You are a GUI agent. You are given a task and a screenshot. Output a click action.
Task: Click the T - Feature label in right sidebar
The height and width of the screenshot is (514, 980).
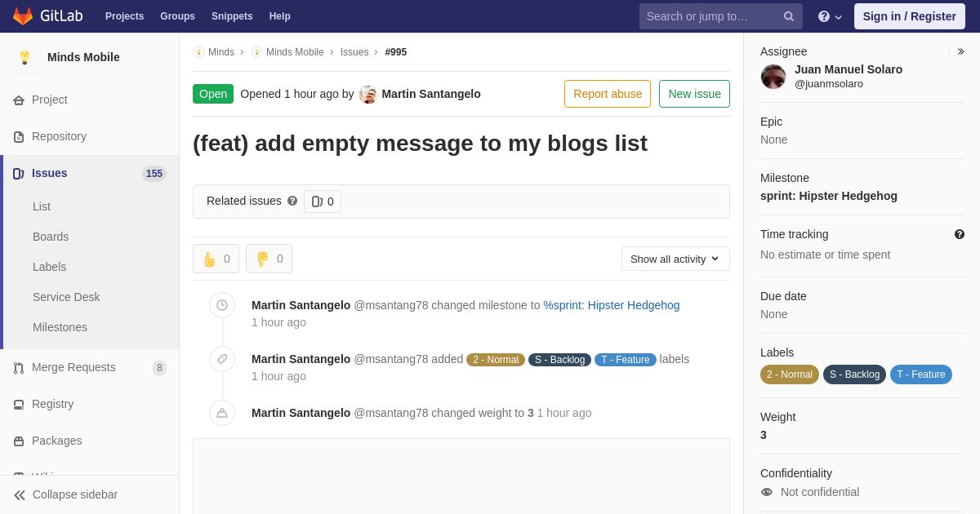coord(921,374)
